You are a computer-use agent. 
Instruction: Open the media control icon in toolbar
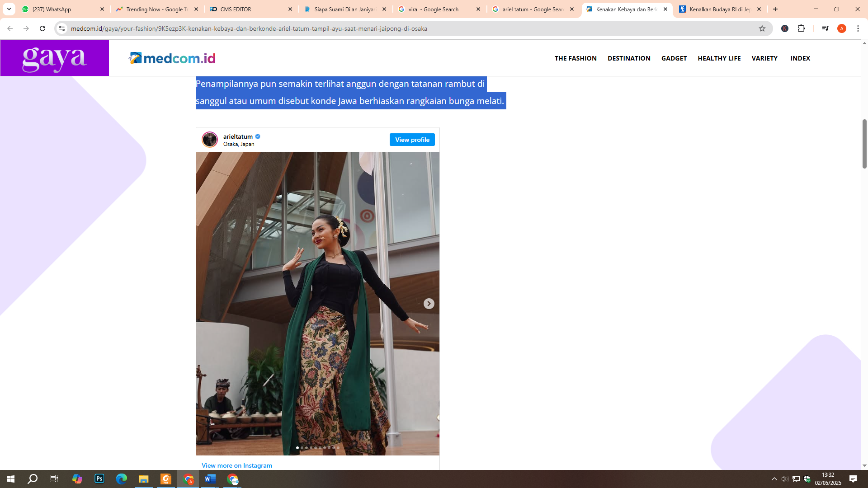pos(826,28)
